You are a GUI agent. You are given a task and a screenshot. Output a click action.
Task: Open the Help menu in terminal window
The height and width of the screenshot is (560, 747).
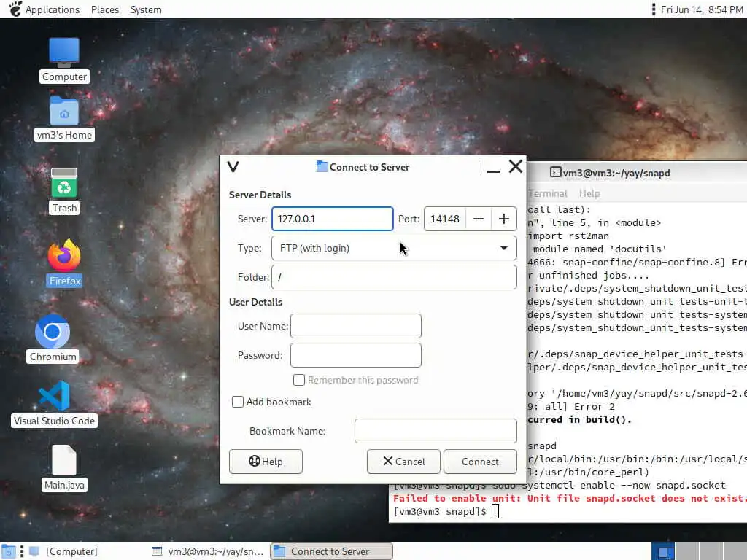[x=589, y=193]
